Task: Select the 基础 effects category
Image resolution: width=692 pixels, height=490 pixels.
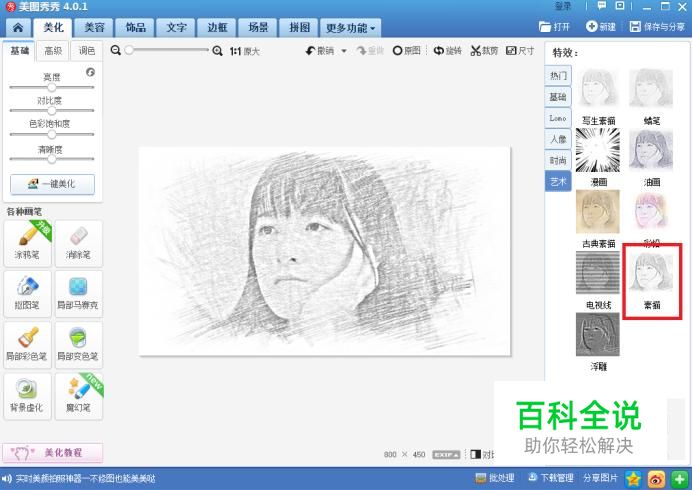Action: pyautogui.click(x=558, y=97)
